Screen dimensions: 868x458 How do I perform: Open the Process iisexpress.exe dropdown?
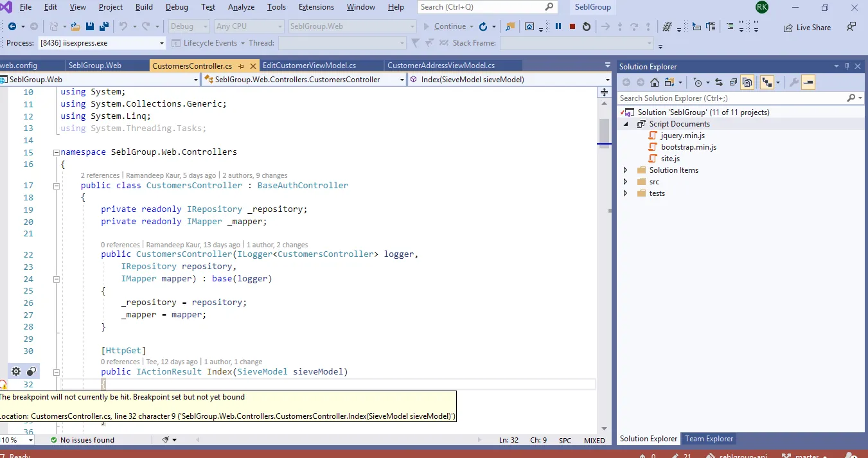[162, 43]
